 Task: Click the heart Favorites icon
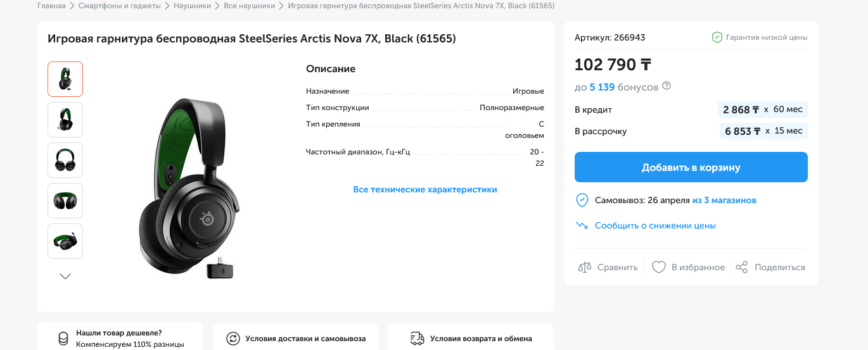(659, 267)
